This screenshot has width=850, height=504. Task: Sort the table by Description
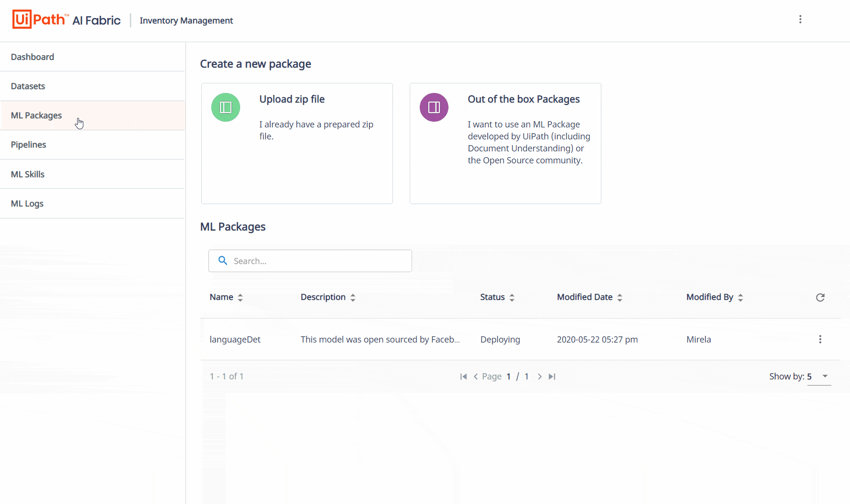point(353,298)
